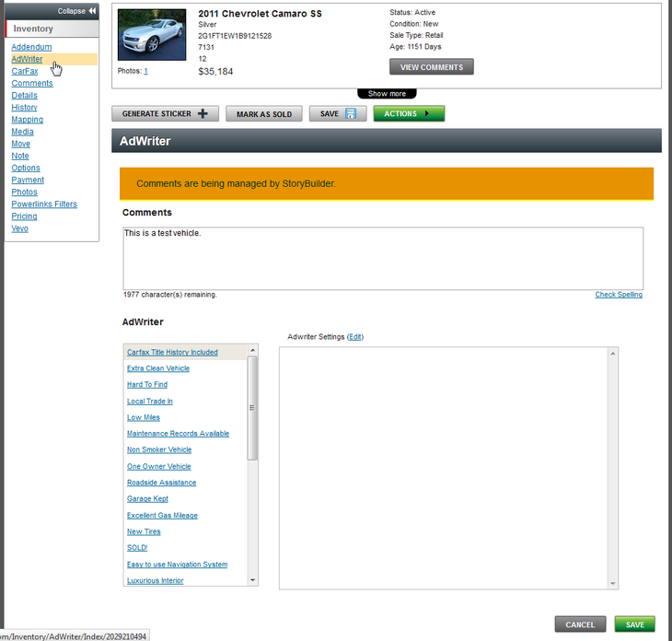Select New Tires phrase

click(144, 531)
